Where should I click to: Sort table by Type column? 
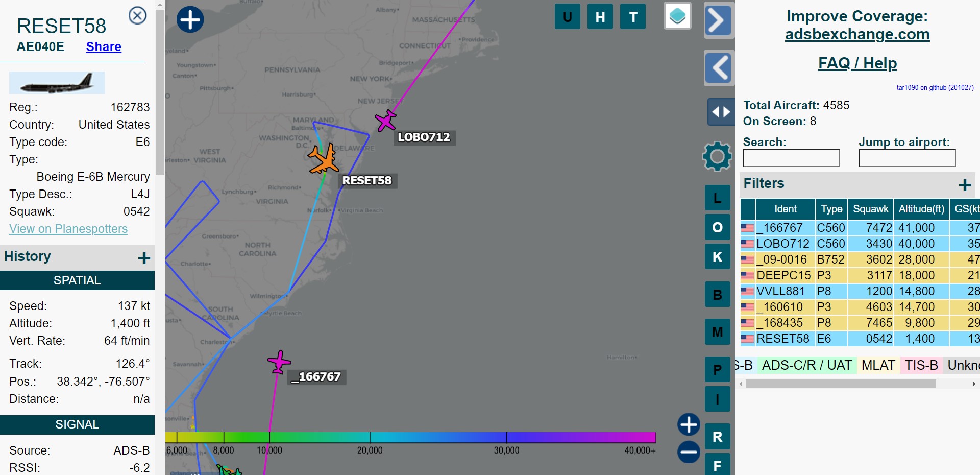(x=831, y=209)
